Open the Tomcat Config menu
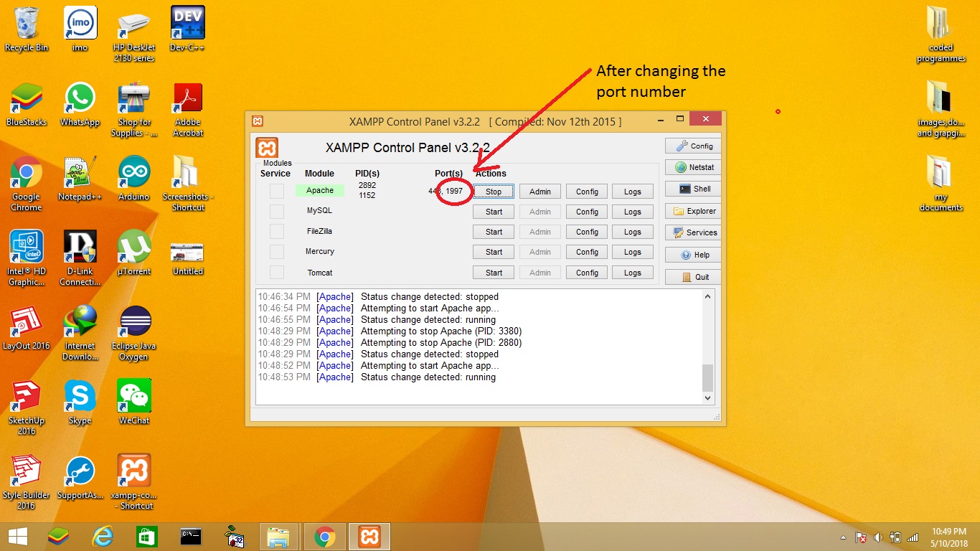The width and height of the screenshot is (980, 551). 587,273
